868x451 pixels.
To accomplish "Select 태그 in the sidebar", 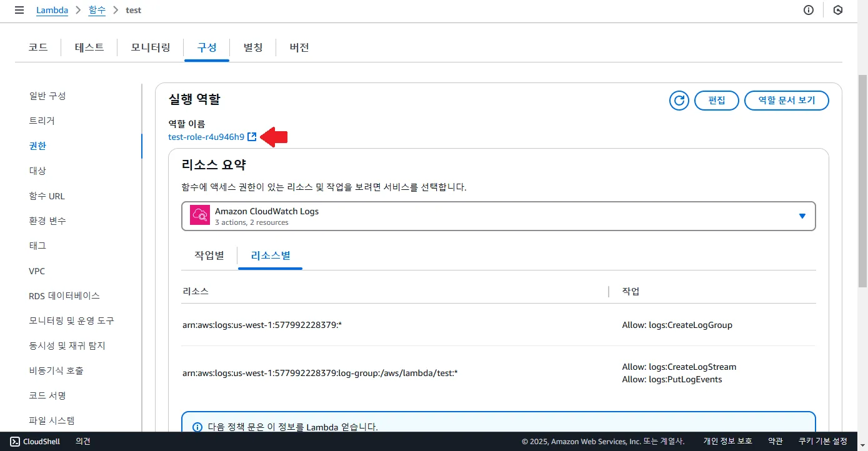I will (37, 246).
